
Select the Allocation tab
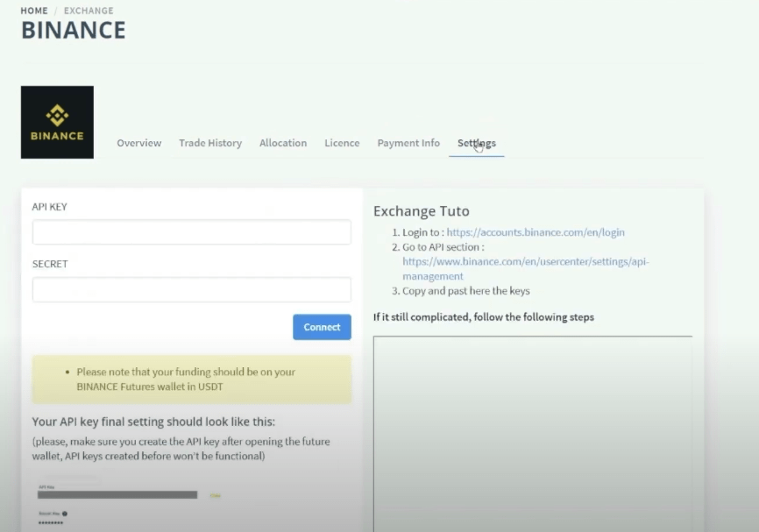click(x=283, y=143)
